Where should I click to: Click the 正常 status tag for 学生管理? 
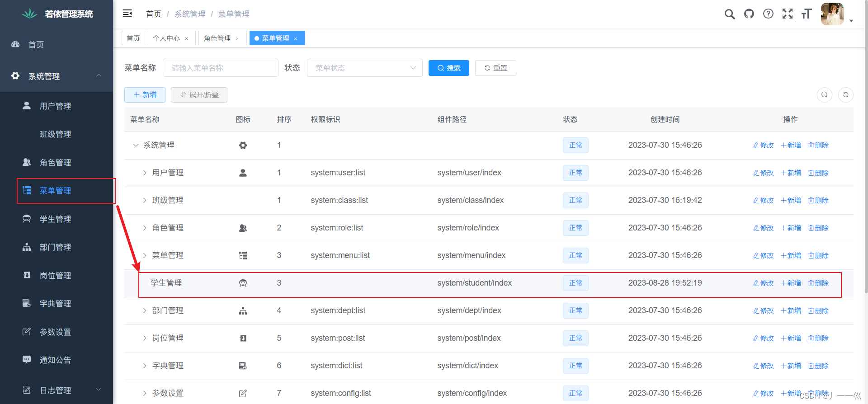[x=576, y=283]
